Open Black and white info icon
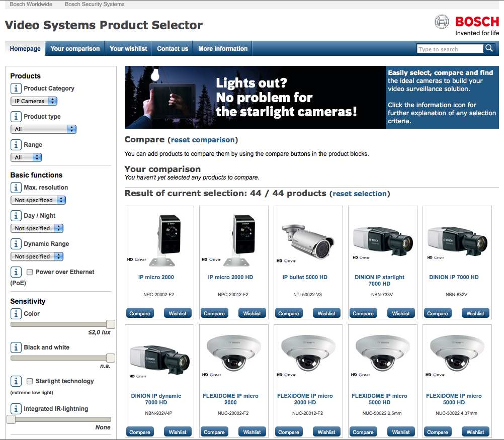The width and height of the screenshot is (504, 440). (16, 347)
